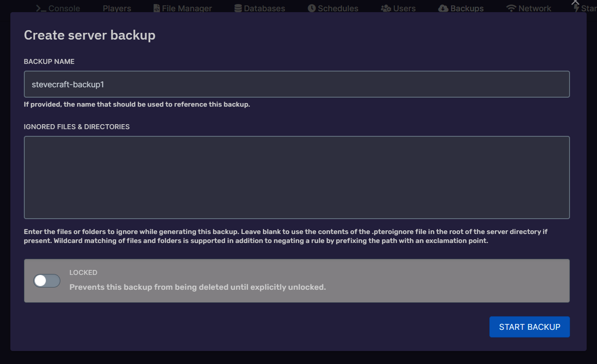Select the Console terminal icon
This screenshot has height=364, width=597.
pos(41,8)
